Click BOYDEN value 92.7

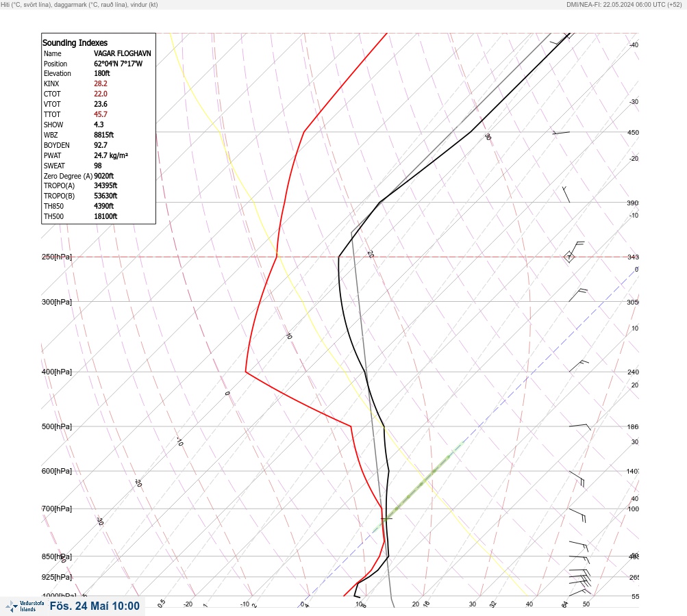click(100, 145)
